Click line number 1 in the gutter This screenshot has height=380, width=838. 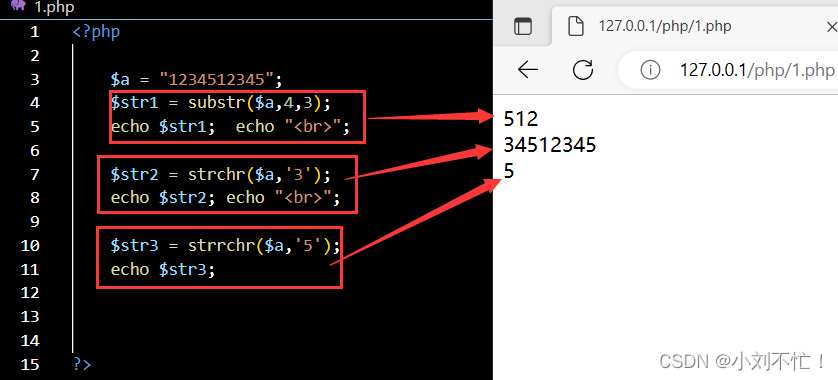(35, 32)
